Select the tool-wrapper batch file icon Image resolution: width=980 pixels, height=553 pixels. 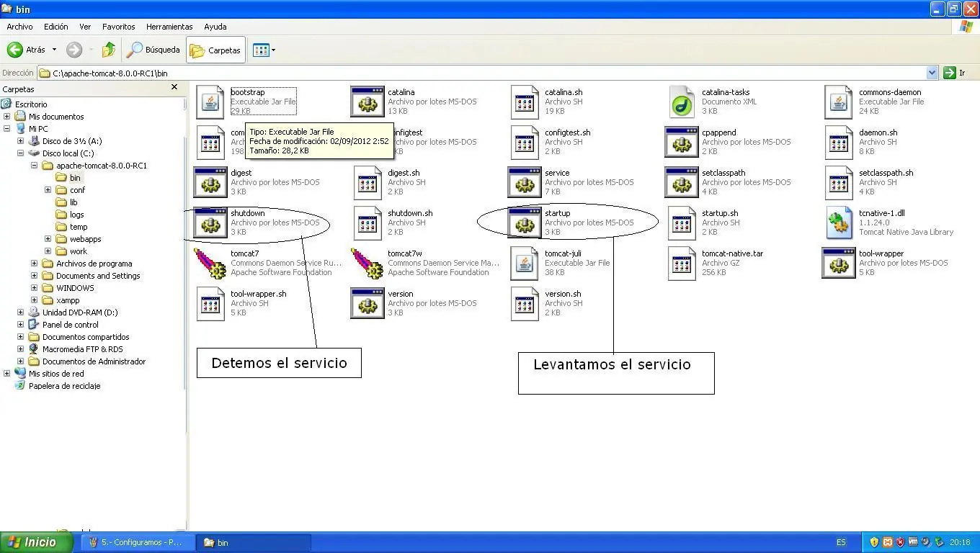[839, 264]
